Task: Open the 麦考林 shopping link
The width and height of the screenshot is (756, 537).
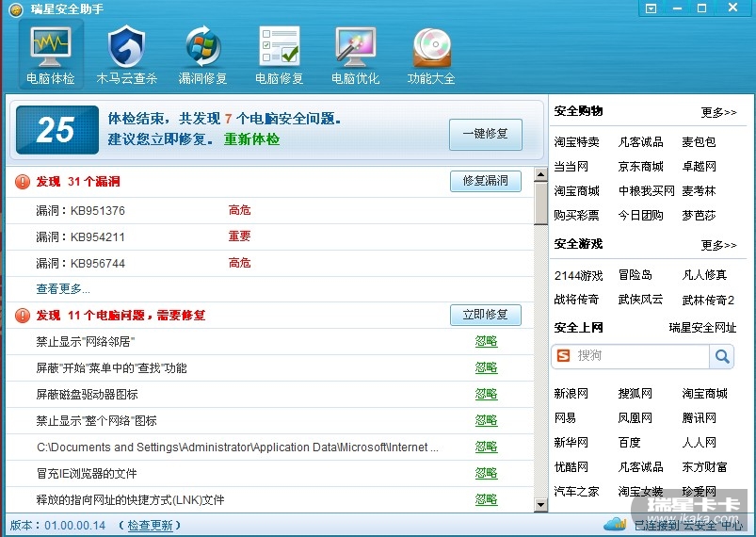Action: (700, 191)
